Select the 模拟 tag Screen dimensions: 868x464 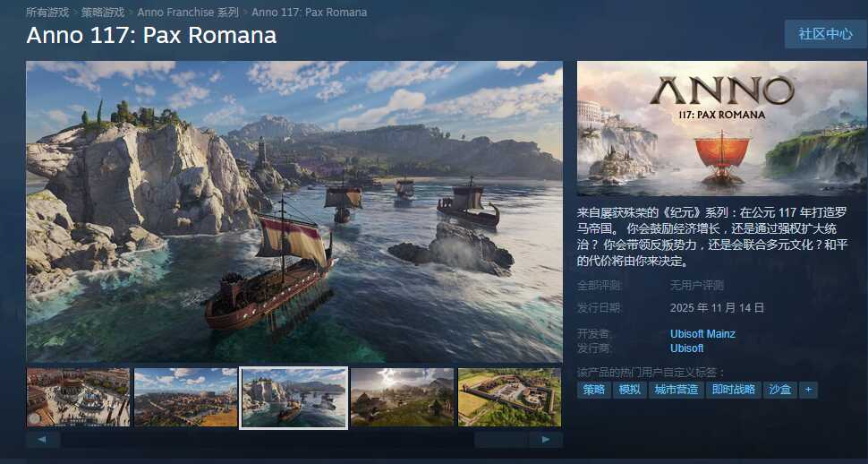coord(629,390)
